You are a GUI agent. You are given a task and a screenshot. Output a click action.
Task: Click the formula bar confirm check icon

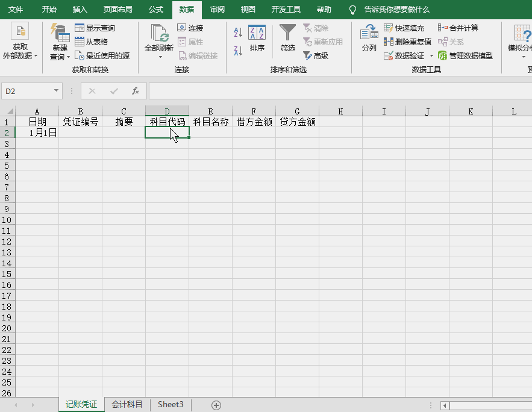tap(114, 91)
